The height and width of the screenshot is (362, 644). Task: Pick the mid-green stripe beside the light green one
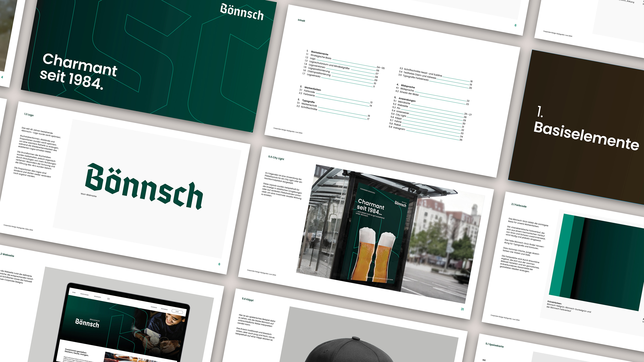572,257
